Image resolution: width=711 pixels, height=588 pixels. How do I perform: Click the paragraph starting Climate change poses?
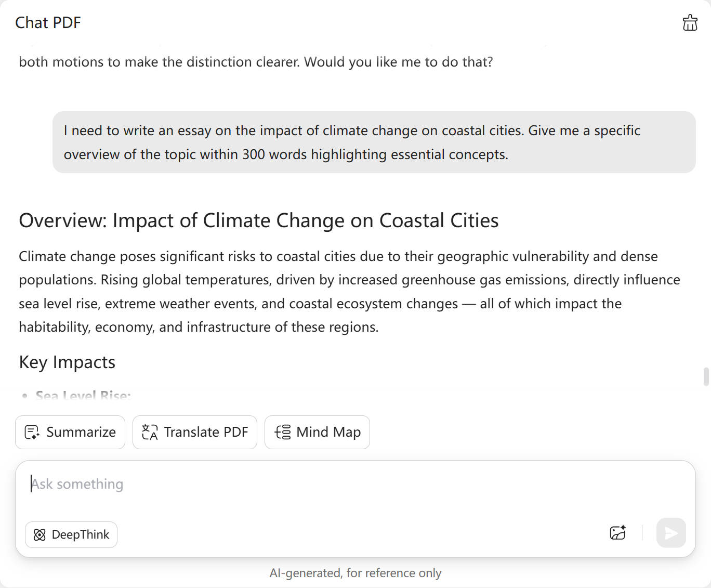[349, 292]
